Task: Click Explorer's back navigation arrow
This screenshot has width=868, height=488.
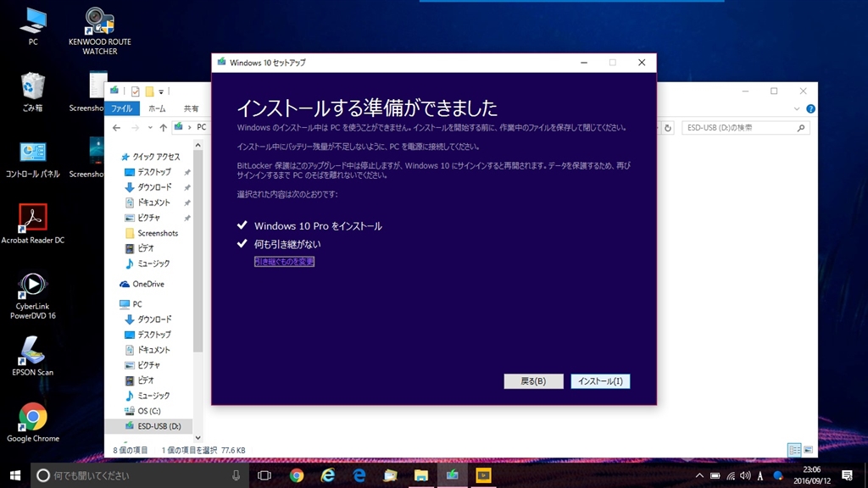Action: [x=116, y=128]
